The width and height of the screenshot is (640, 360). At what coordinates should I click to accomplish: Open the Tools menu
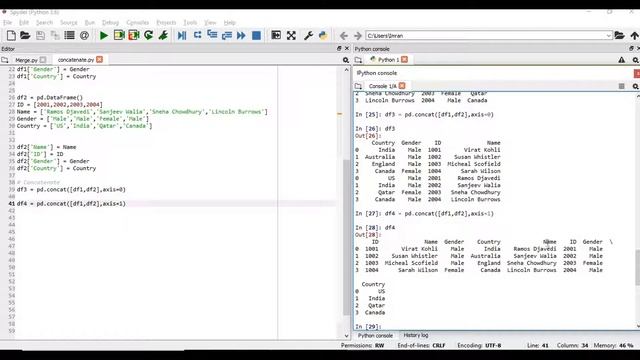[190, 22]
